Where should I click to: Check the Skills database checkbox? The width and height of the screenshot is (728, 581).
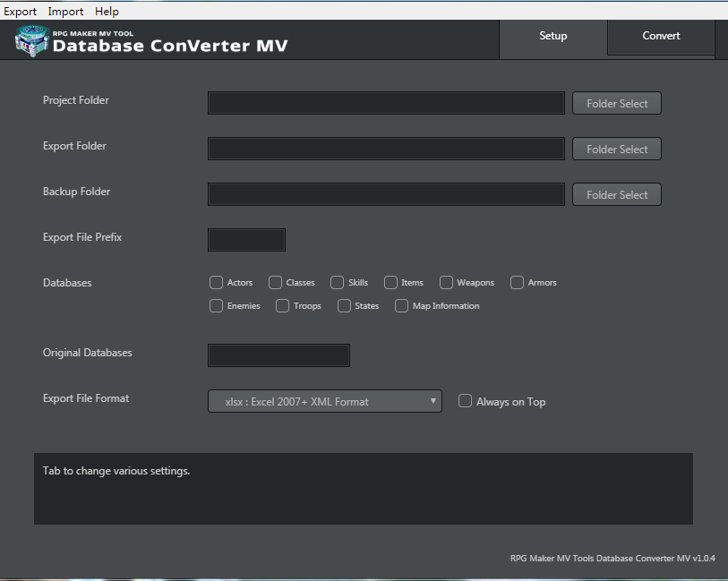[337, 283]
